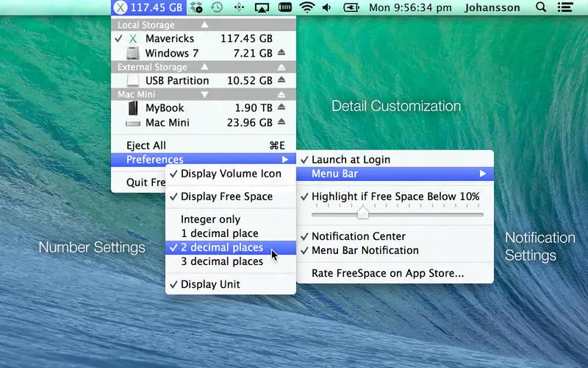Select 3 decimal places format
Image resolution: width=588 pixels, height=368 pixels.
tap(231, 261)
